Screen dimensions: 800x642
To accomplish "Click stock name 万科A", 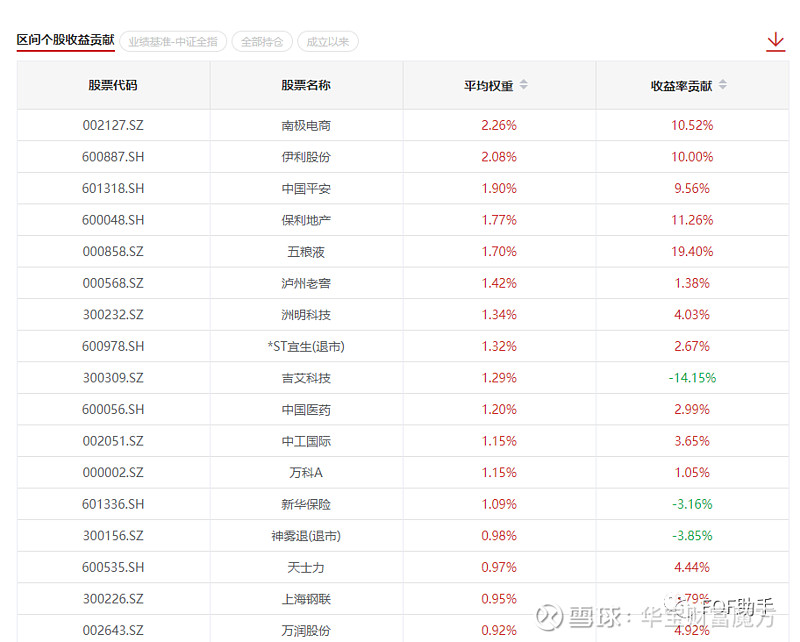I will pos(306,473).
